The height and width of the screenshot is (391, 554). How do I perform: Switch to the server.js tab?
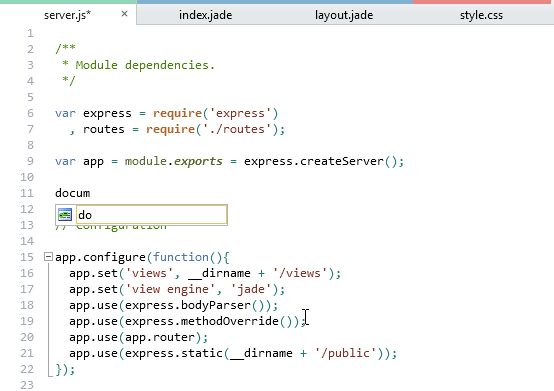67,15
